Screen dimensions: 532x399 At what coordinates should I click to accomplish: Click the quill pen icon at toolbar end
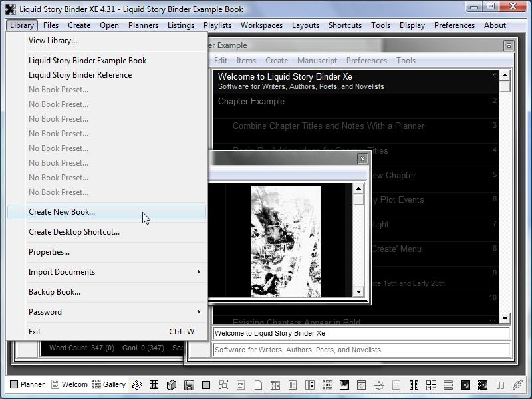coord(517,385)
